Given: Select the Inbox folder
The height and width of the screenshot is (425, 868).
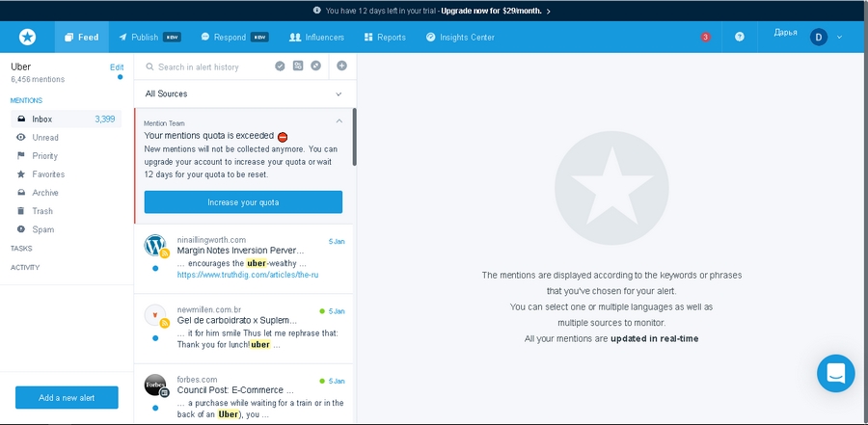Looking at the screenshot, I should [x=66, y=119].
